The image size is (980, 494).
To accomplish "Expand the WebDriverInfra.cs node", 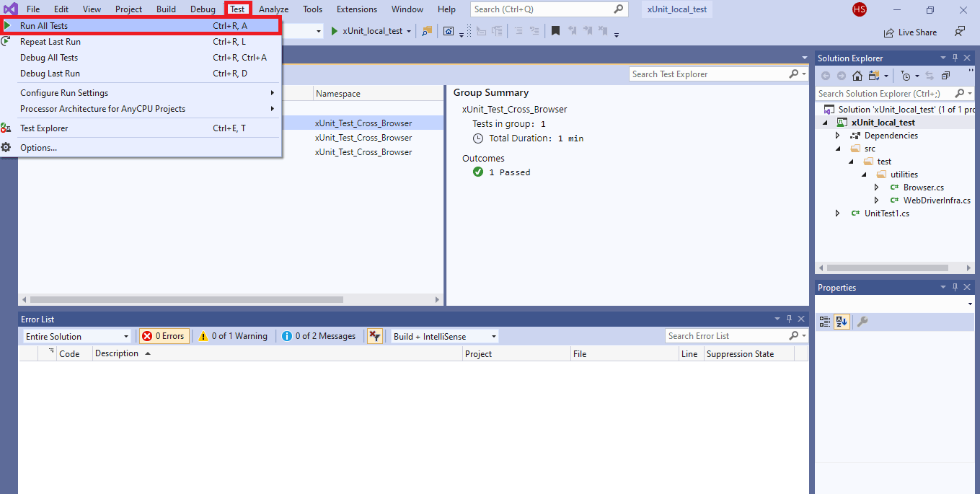I will 877,200.
